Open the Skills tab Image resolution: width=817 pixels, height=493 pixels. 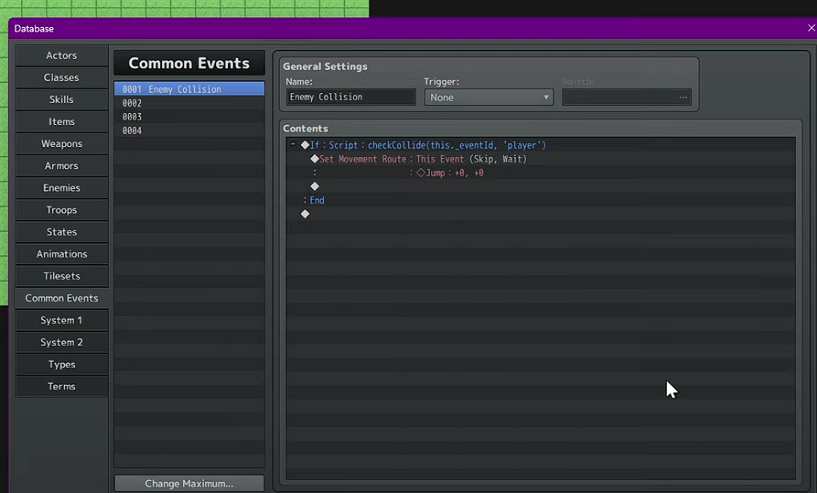61,99
